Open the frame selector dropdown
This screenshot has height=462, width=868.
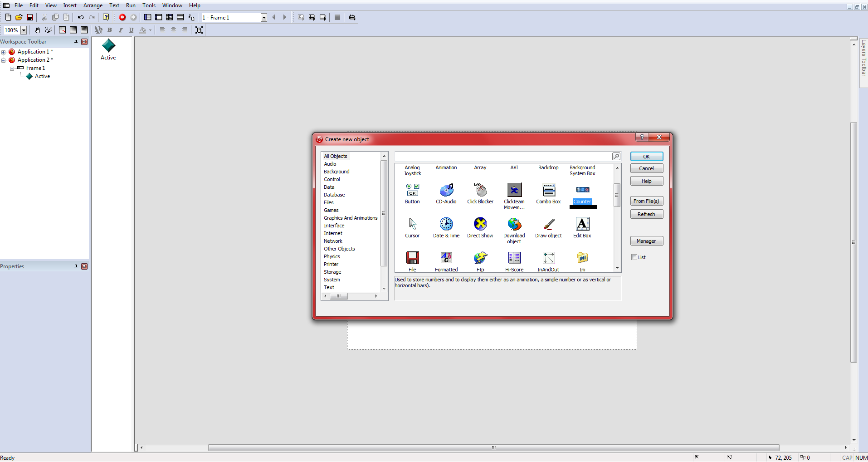(x=264, y=17)
